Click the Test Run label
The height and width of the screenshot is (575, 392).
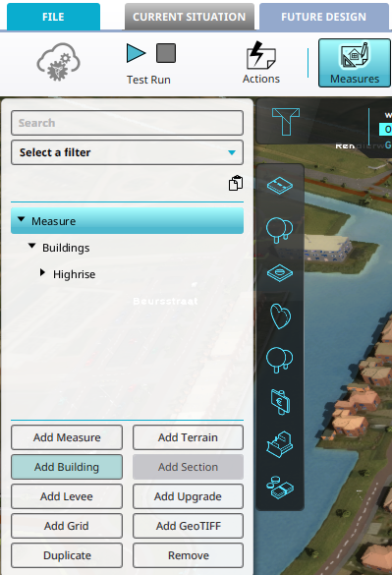[x=148, y=80]
